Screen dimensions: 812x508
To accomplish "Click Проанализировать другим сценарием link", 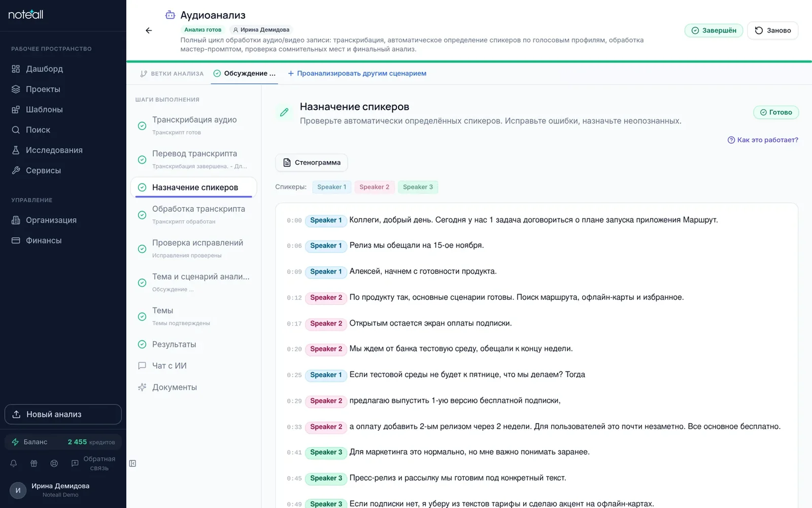I will point(357,73).
